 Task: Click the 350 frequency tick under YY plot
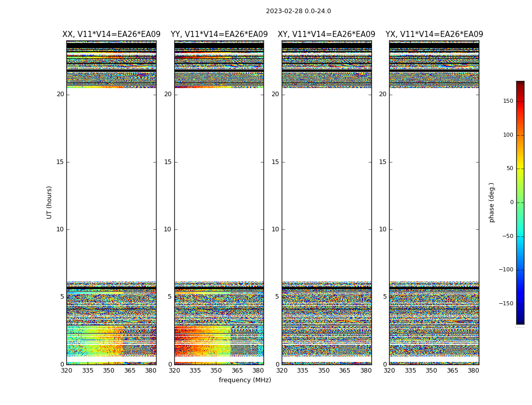216,371
